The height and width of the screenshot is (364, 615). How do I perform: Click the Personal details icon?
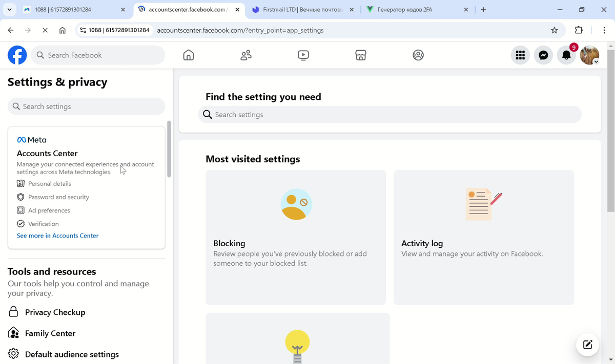pos(20,183)
